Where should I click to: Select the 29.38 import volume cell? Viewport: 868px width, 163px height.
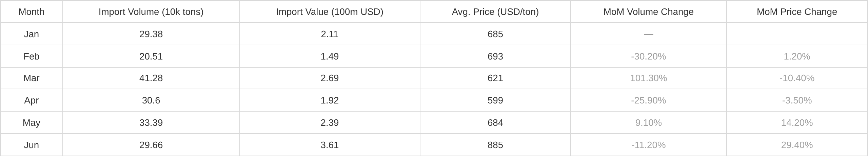tap(151, 34)
